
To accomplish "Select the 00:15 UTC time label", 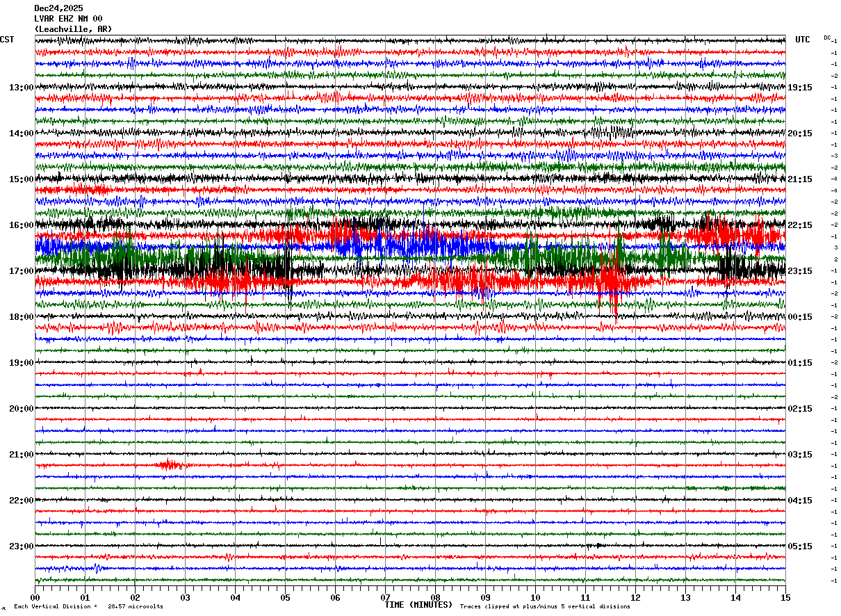I will (x=800, y=317).
